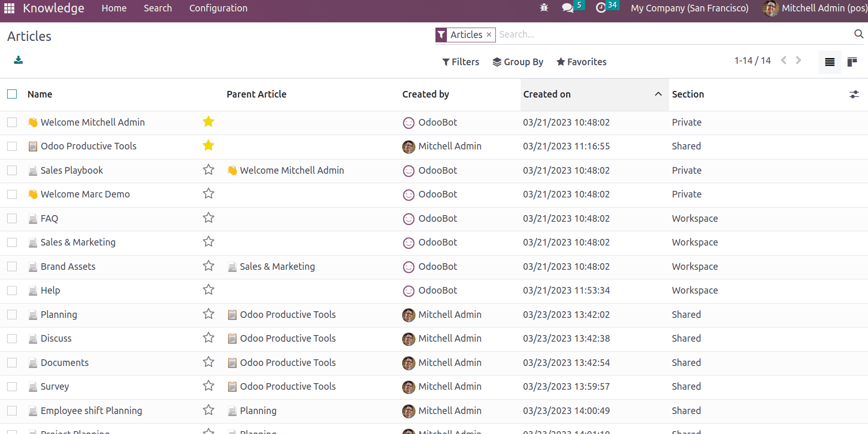Open optional columns settings icon
868x434 pixels.
[x=854, y=94]
